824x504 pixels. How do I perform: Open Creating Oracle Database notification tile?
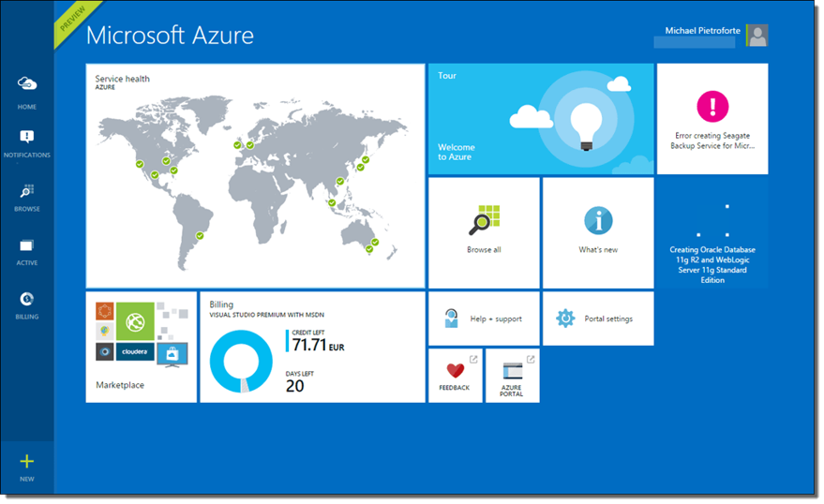point(712,232)
